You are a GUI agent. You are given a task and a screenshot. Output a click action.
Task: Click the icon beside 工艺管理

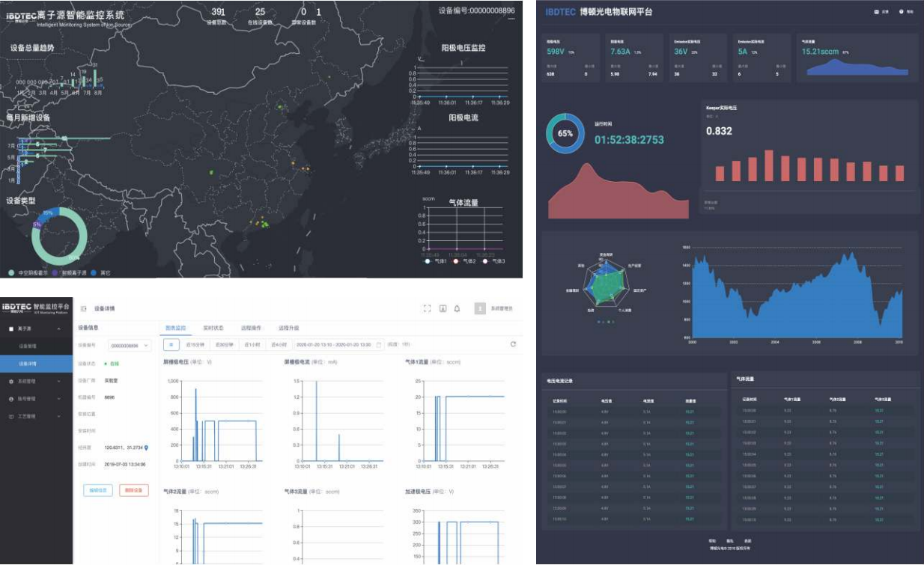click(x=10, y=415)
